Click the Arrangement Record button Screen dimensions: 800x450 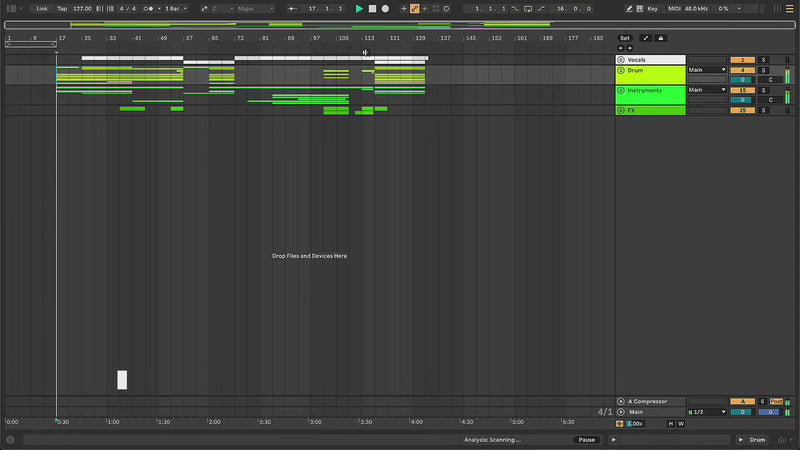pyautogui.click(x=385, y=8)
